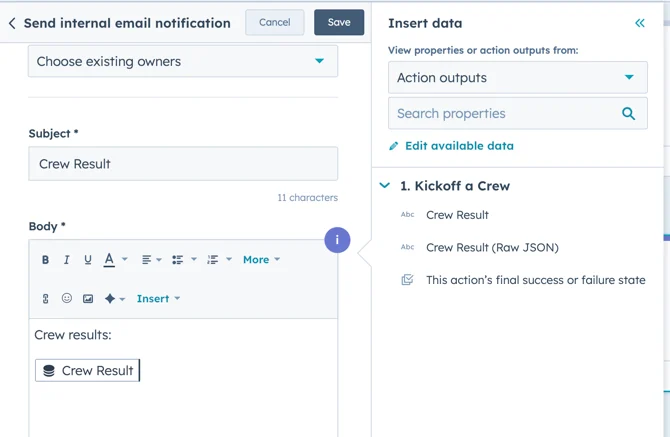Click the Edit available data link
The image size is (670, 437).
[459, 146]
